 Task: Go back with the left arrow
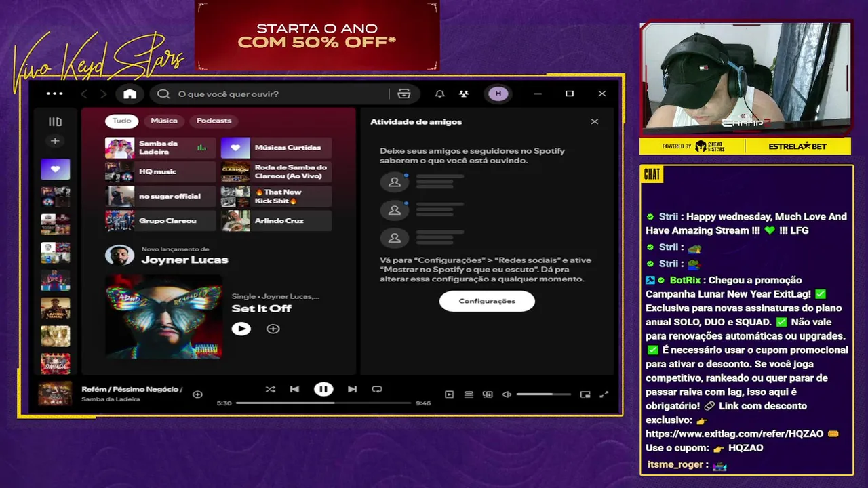[x=84, y=94]
